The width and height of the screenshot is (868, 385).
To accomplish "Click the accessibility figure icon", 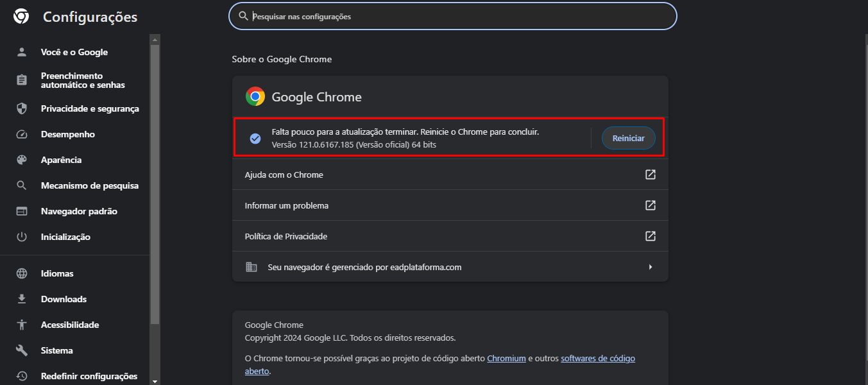I will (22, 325).
